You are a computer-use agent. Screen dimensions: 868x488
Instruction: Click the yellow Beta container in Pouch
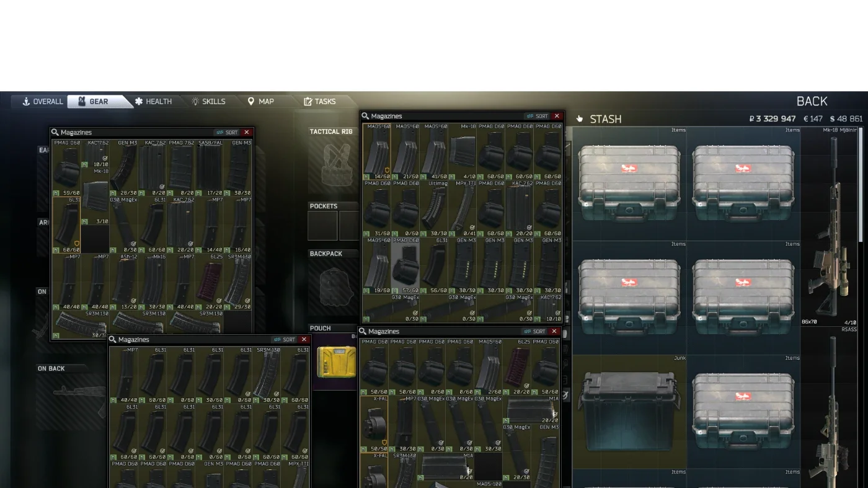[x=337, y=362]
